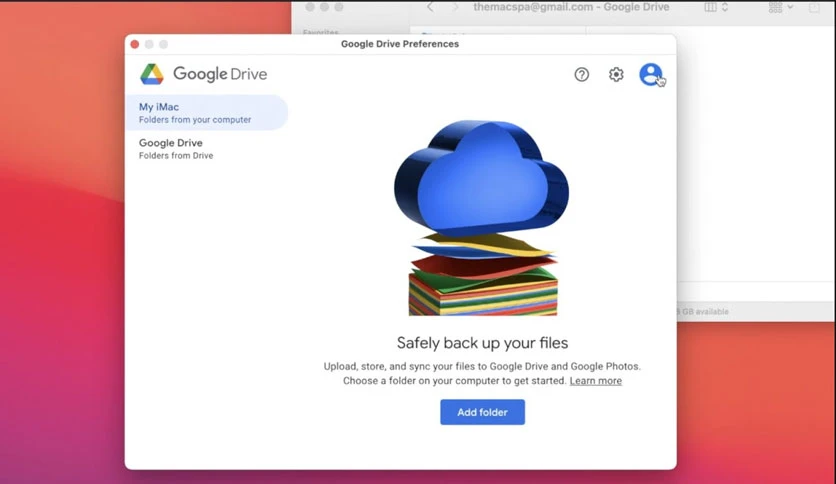Click the cloud and papers illustration

482,217
